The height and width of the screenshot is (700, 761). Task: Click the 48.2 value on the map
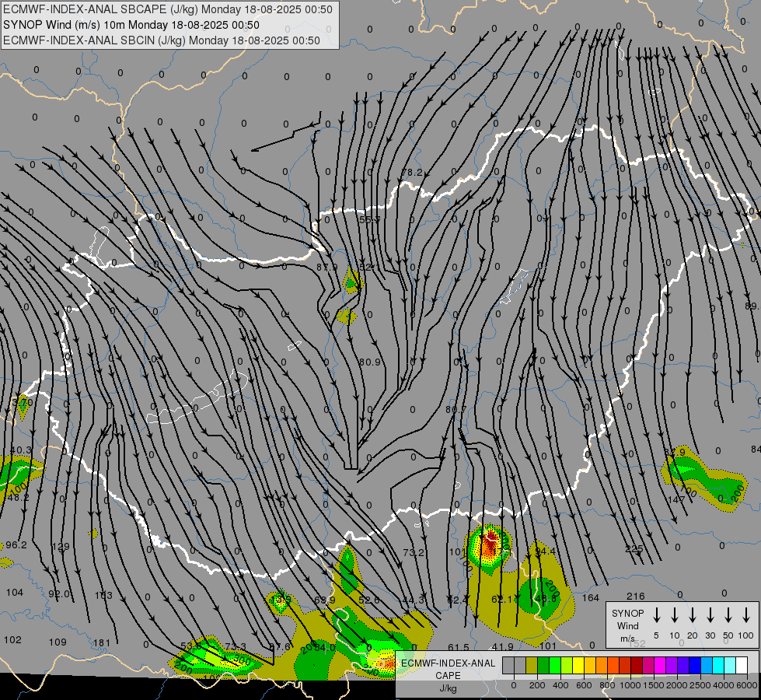(19, 498)
